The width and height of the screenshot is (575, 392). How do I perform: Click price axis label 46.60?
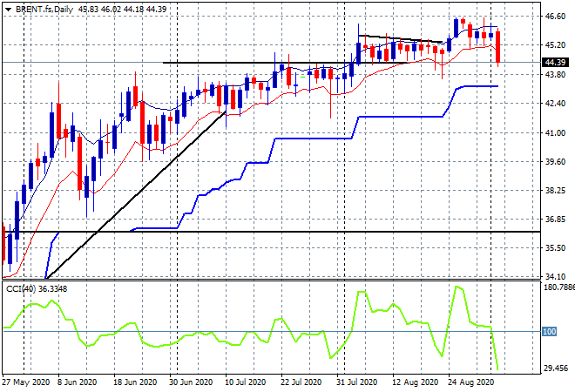(x=555, y=17)
